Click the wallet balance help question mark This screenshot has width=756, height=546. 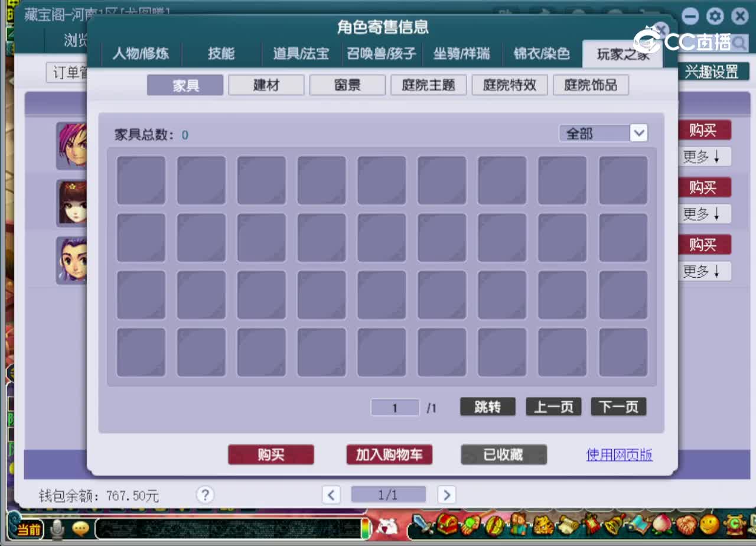point(205,495)
